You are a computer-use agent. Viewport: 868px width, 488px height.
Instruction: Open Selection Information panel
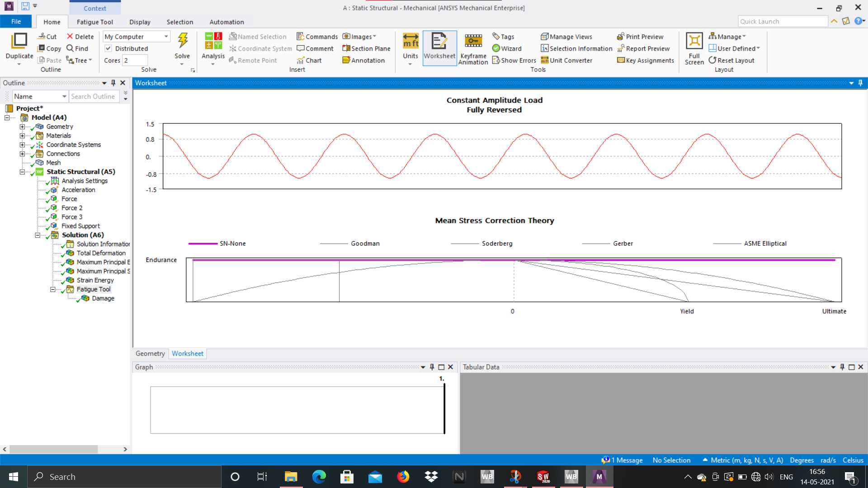[x=576, y=48]
